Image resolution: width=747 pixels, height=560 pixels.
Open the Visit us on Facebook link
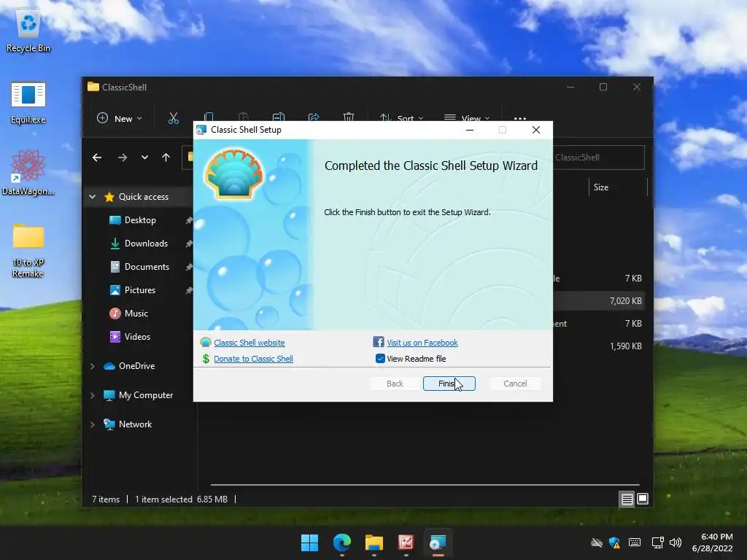(x=422, y=343)
